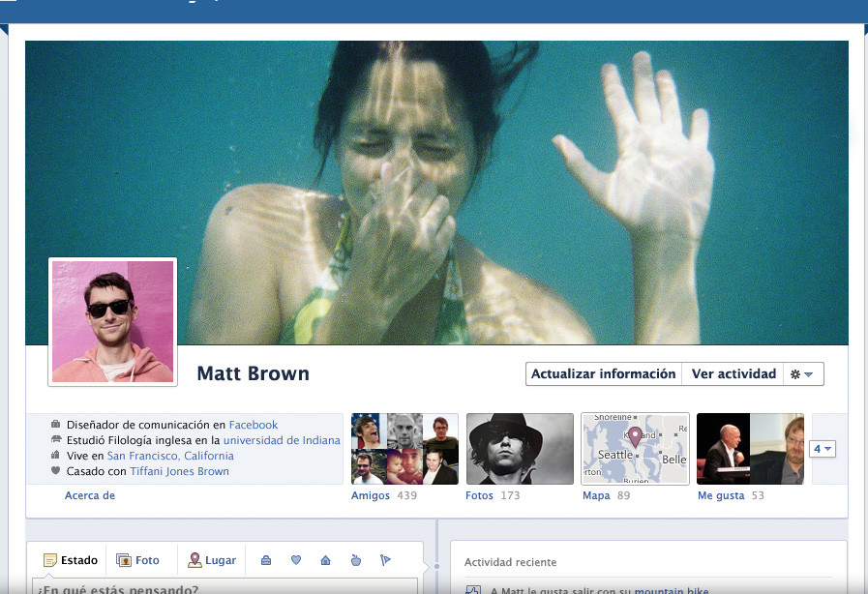Open the mountain bike link
Screen dimensions: 868x594
[x=672, y=590]
